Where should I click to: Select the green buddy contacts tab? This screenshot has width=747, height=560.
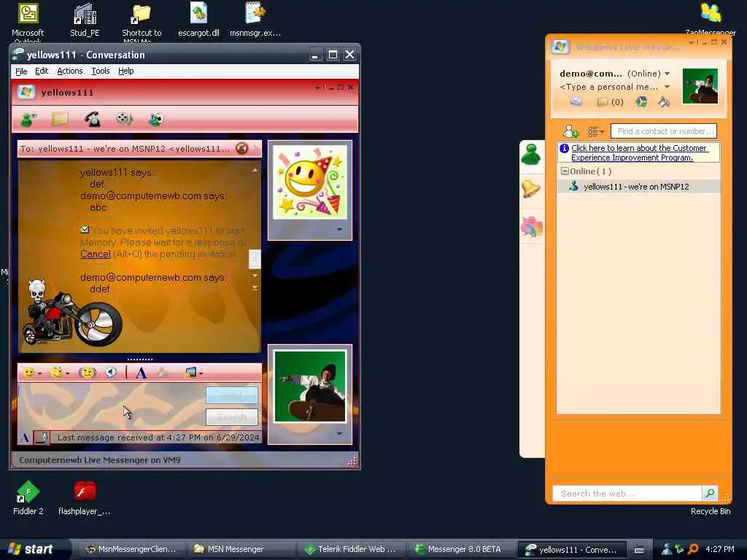click(531, 155)
